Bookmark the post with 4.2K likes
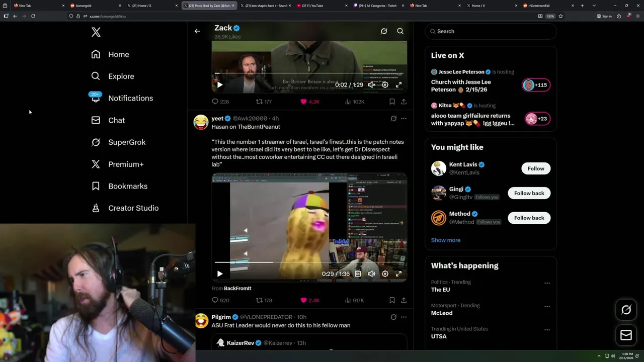The image size is (644, 362). pyautogui.click(x=392, y=102)
